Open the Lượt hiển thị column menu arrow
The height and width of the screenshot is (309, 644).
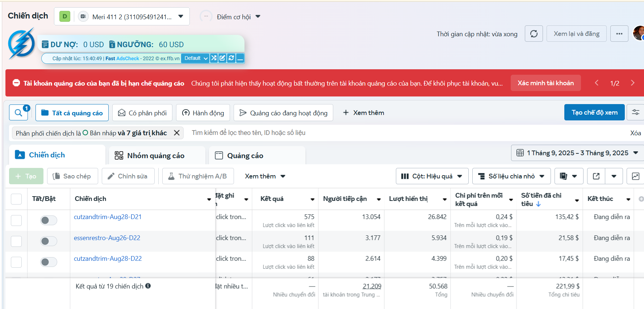(x=445, y=199)
